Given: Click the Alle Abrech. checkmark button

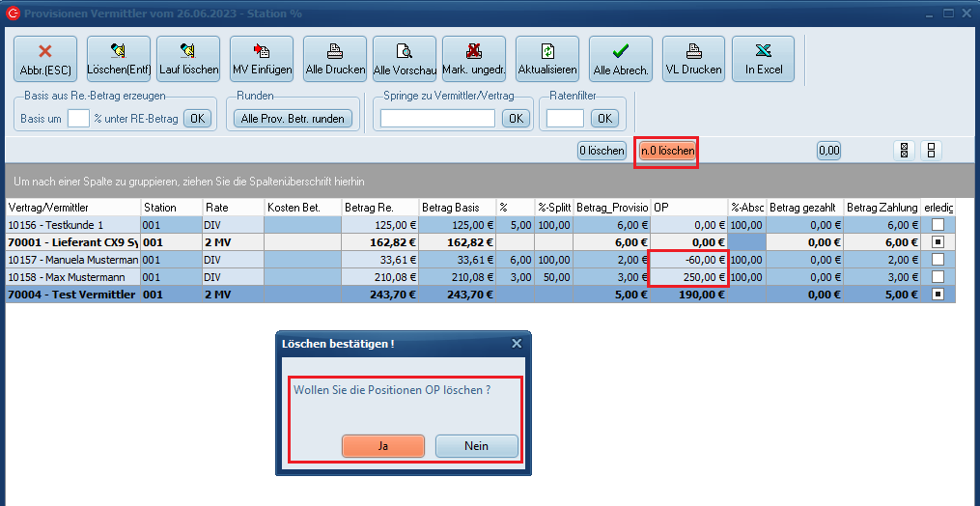Looking at the screenshot, I should tap(621, 60).
